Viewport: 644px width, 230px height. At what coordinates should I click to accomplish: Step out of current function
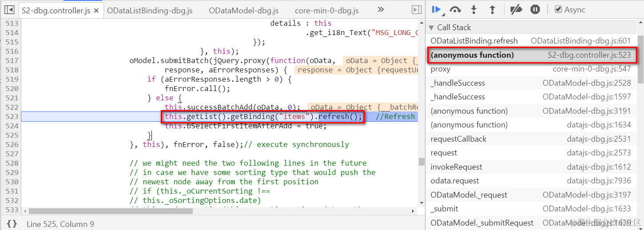click(492, 9)
